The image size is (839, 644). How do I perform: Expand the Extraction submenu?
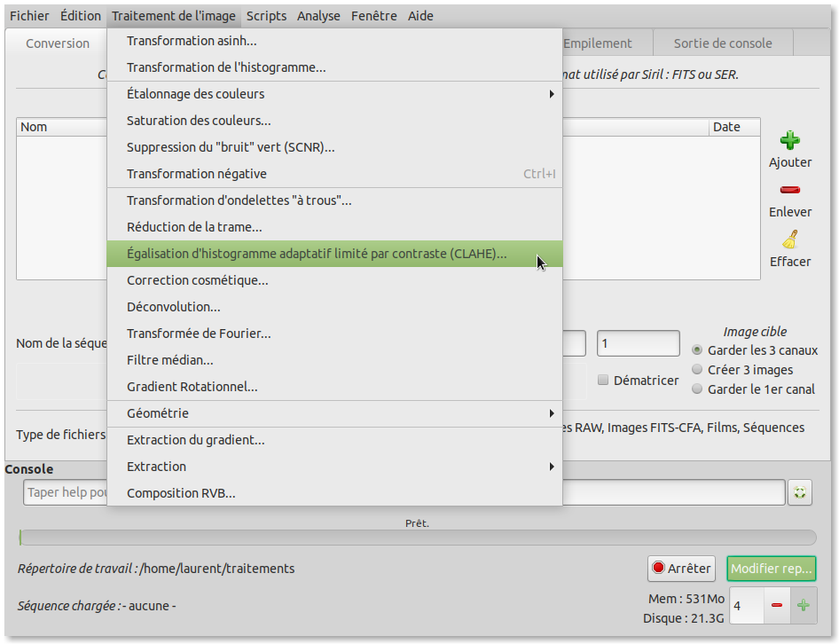click(x=334, y=467)
